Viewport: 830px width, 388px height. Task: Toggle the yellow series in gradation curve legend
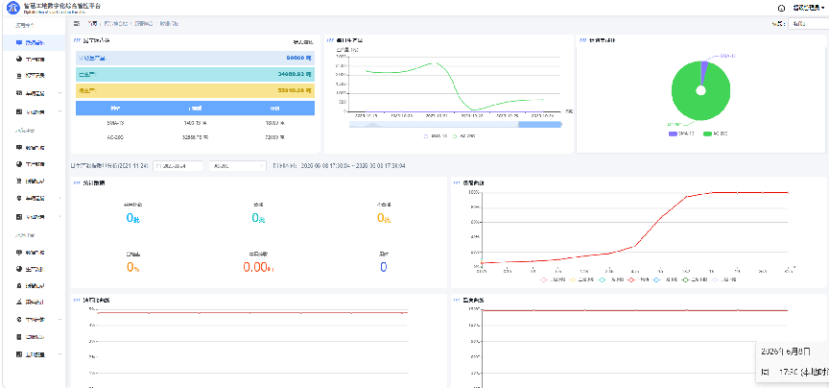(581, 279)
